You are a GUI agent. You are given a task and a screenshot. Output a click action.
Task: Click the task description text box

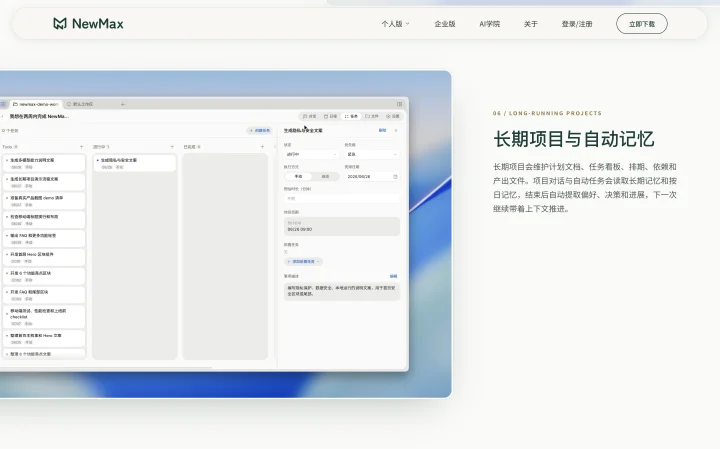[342, 292]
